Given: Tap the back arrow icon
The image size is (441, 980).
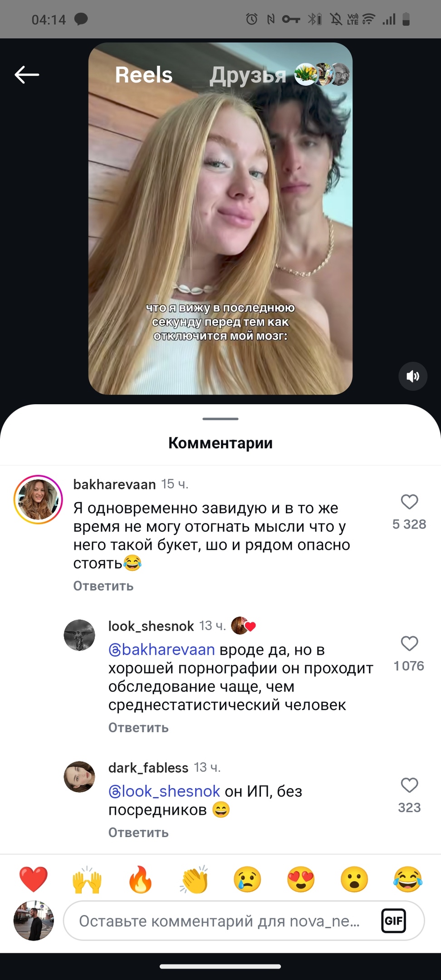Looking at the screenshot, I should 27,75.
